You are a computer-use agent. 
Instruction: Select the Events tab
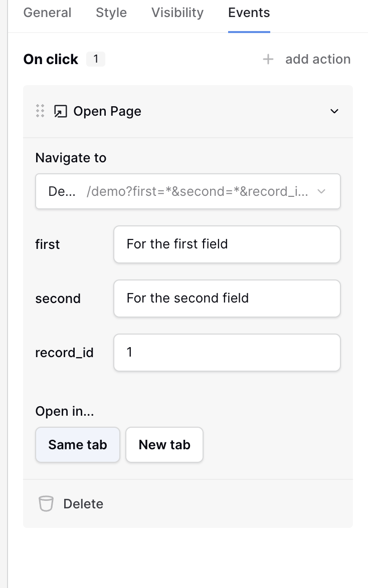(x=249, y=13)
